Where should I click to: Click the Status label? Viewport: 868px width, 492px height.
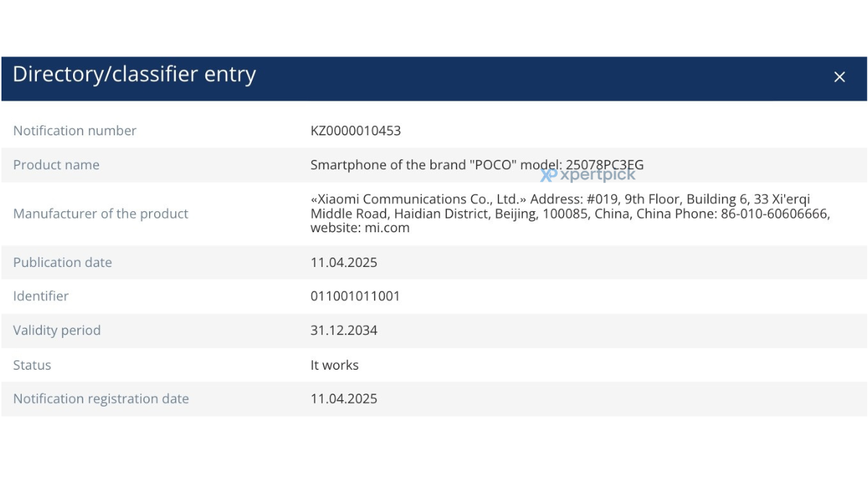pos(32,365)
